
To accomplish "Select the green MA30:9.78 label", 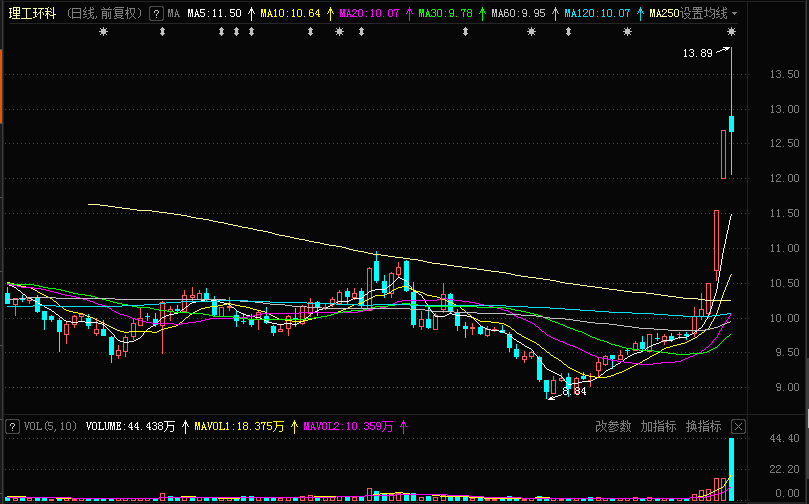I will click(x=445, y=14).
